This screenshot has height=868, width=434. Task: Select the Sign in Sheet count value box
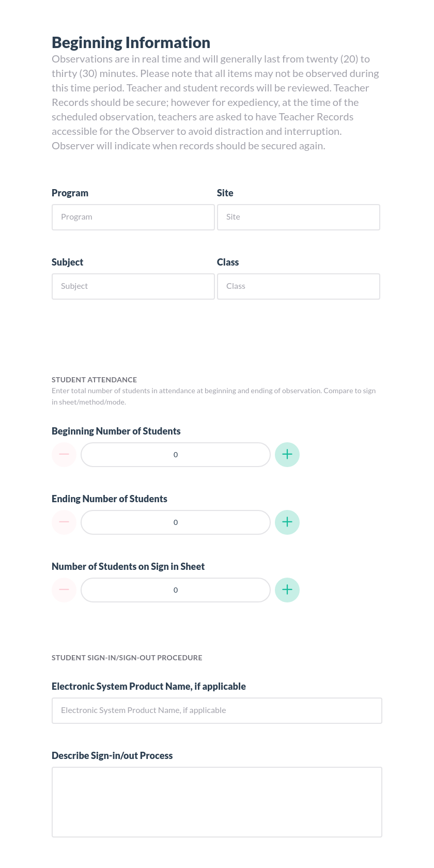coord(176,590)
